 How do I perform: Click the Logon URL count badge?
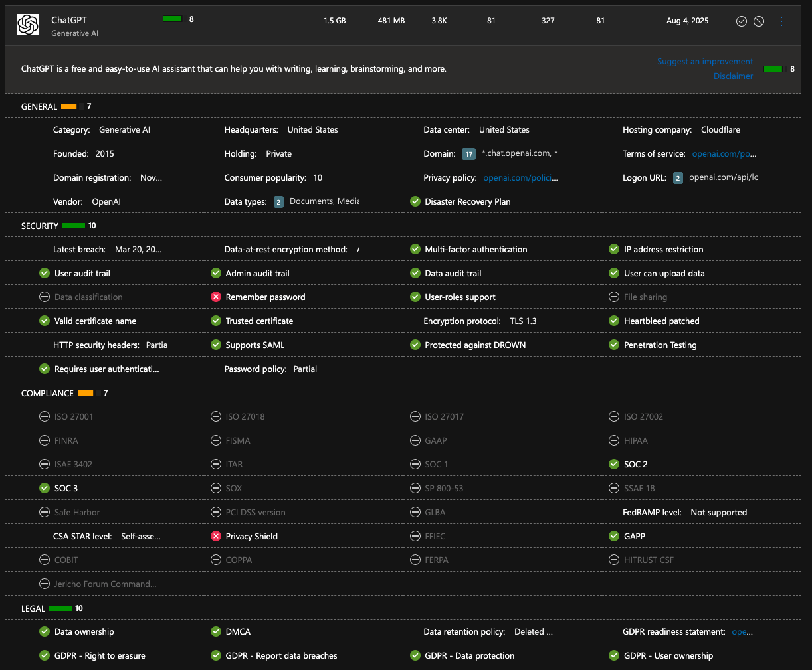click(678, 178)
